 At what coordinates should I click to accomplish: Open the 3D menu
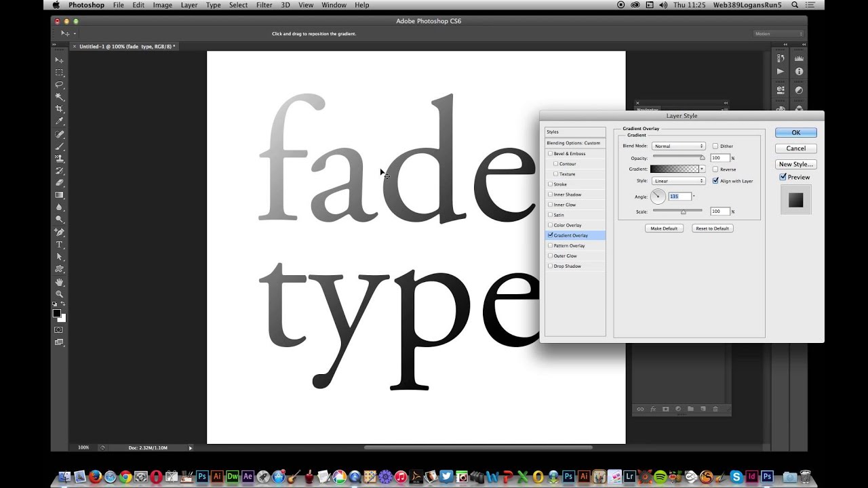[x=285, y=5]
